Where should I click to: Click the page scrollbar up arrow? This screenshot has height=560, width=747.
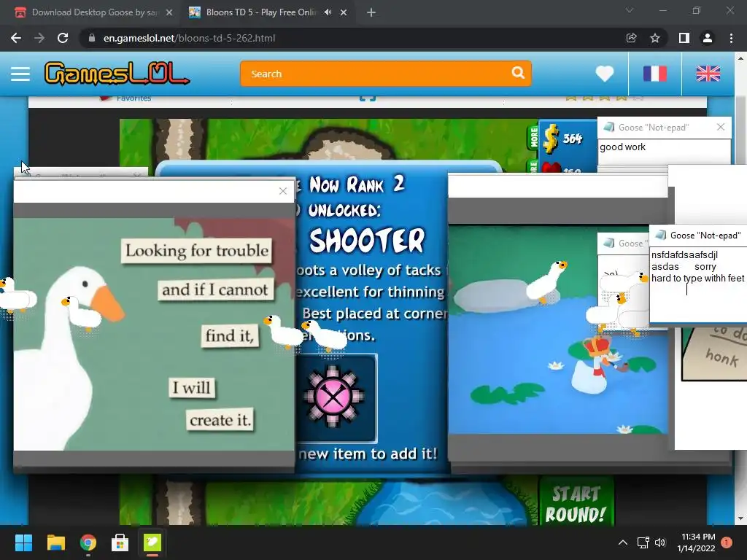pyautogui.click(x=740, y=58)
